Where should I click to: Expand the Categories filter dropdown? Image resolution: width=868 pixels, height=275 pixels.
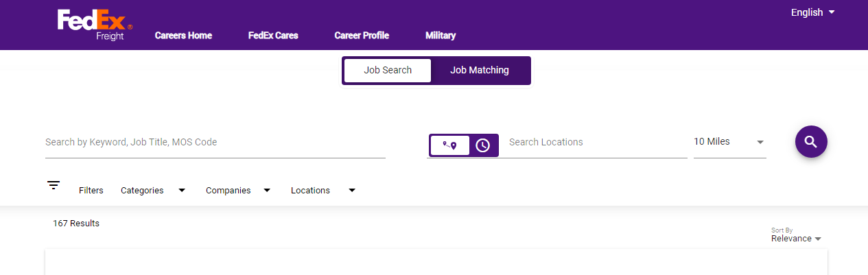click(153, 191)
